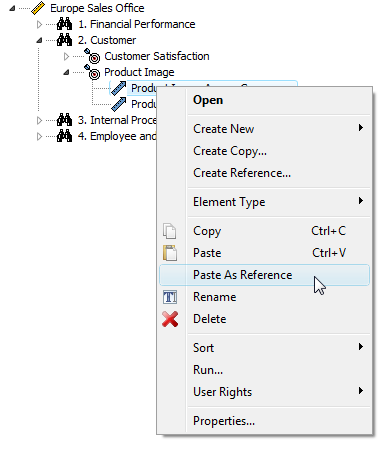Screen dimensions: 392x454
Task: Click binoculars icon beside 2. Customer
Action: (x=64, y=40)
